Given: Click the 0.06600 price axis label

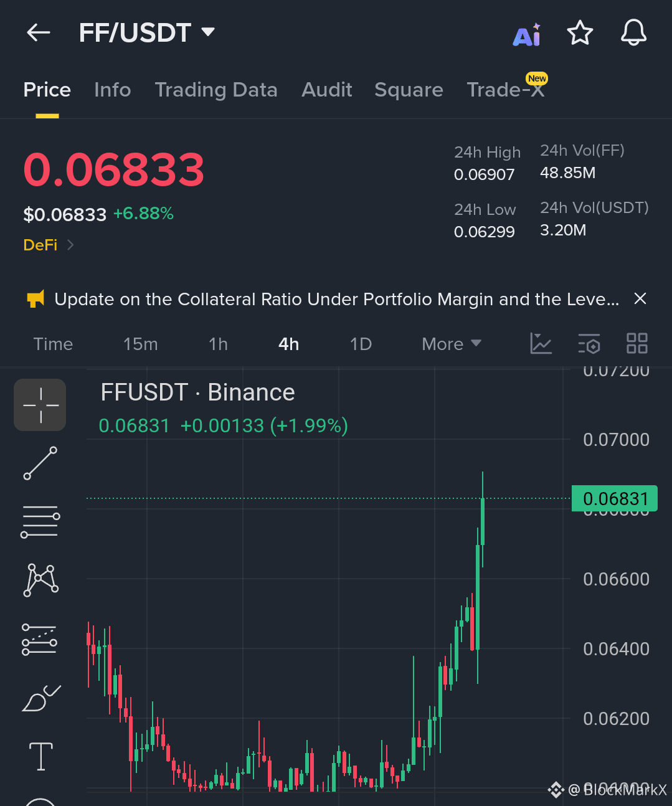Looking at the screenshot, I should coord(616,579).
